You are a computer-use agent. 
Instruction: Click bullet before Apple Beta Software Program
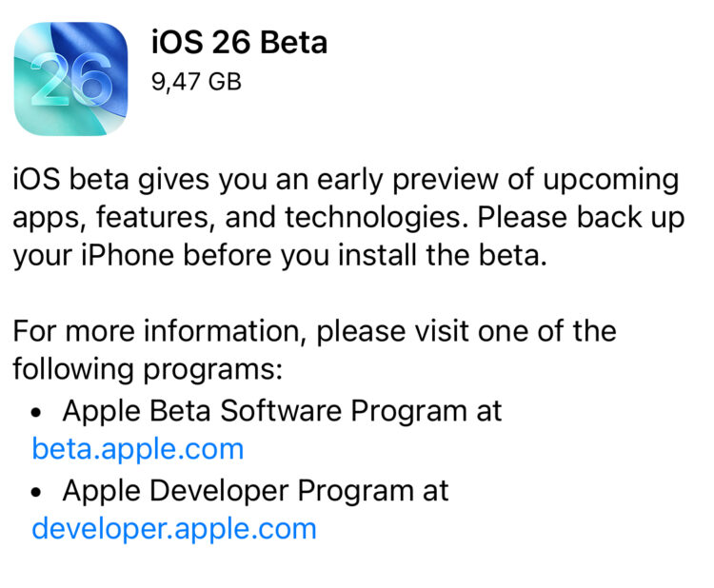(36, 413)
